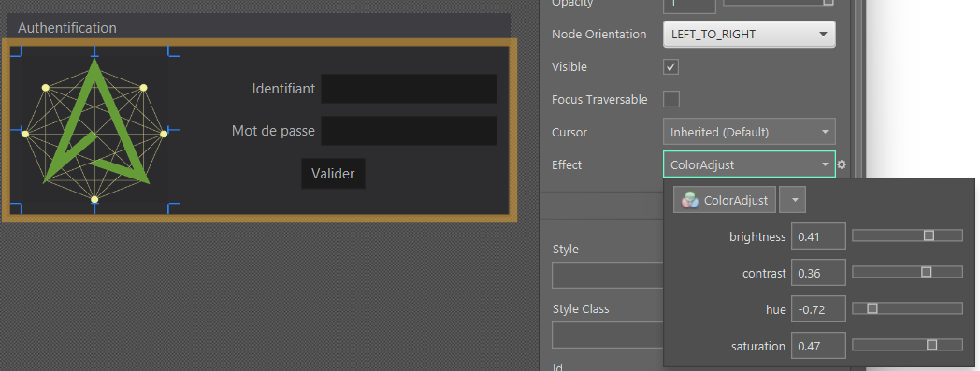Click the gear icon beside the Effect dropdown
Screen dimensions: 980x371
pos(842,164)
